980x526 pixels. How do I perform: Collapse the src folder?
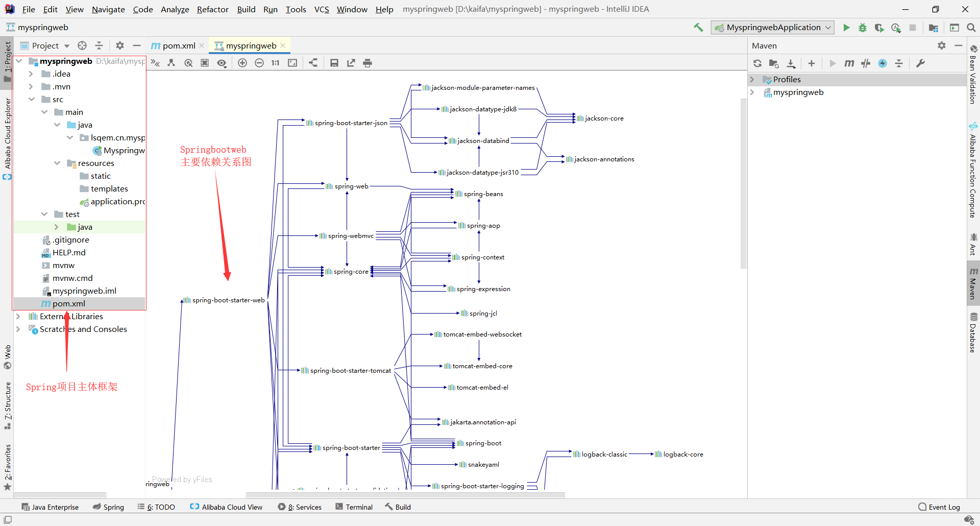coord(31,100)
